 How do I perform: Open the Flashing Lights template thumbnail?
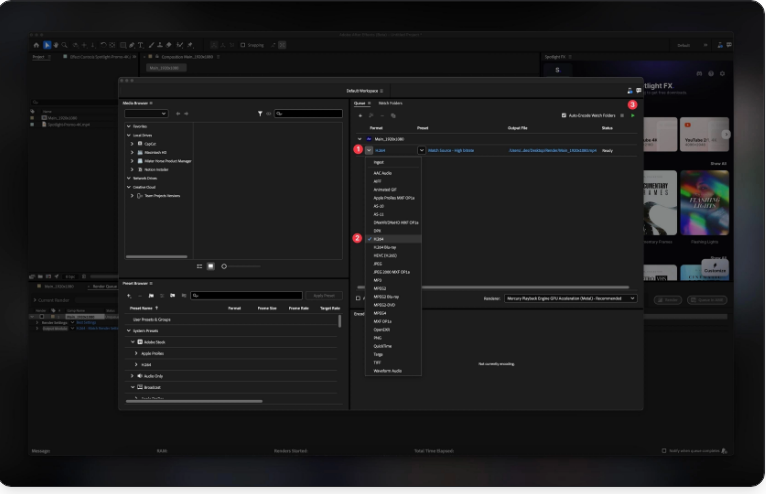click(x=704, y=203)
